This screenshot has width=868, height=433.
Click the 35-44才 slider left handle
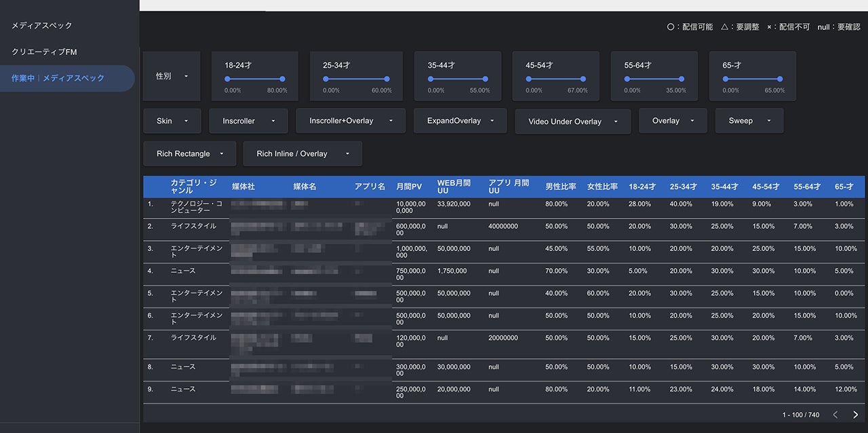(431, 79)
